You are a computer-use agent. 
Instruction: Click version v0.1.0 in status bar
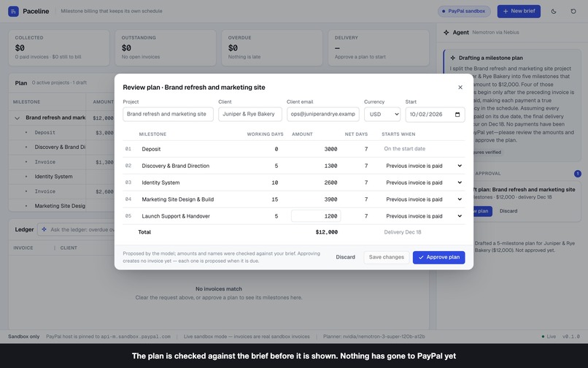(570, 337)
